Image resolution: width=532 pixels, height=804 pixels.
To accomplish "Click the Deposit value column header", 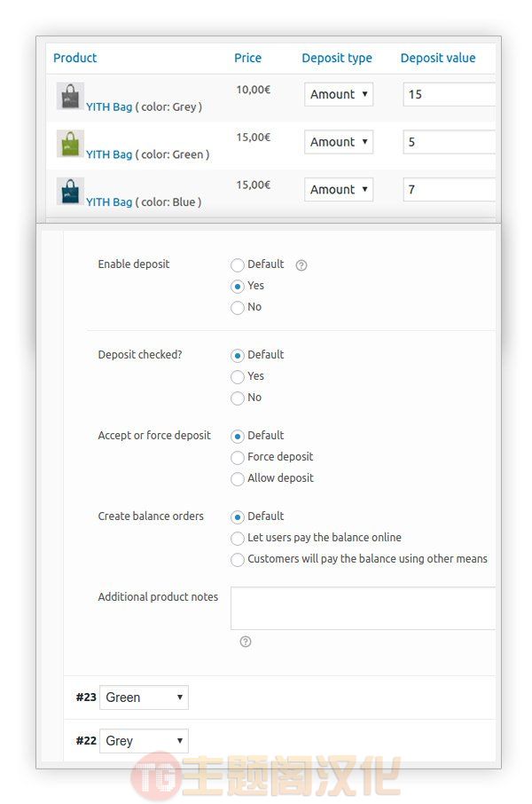I will (x=438, y=58).
